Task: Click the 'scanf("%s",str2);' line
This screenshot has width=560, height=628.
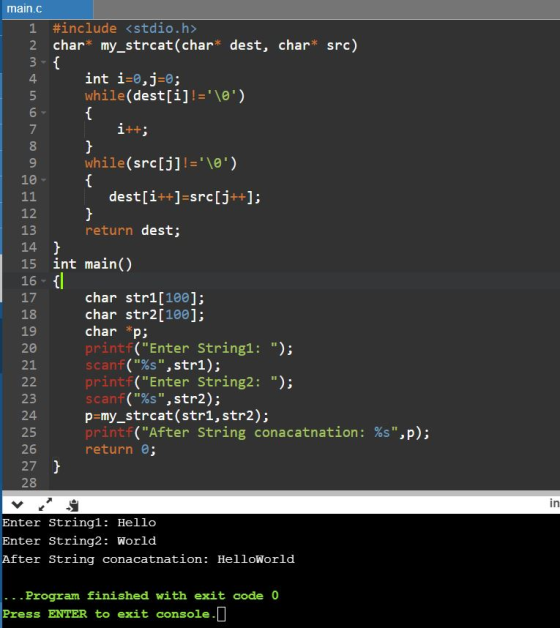Action: (153, 399)
